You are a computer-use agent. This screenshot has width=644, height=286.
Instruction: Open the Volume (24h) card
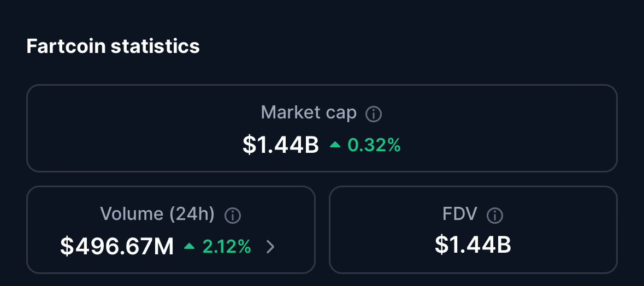pyautogui.click(x=171, y=230)
